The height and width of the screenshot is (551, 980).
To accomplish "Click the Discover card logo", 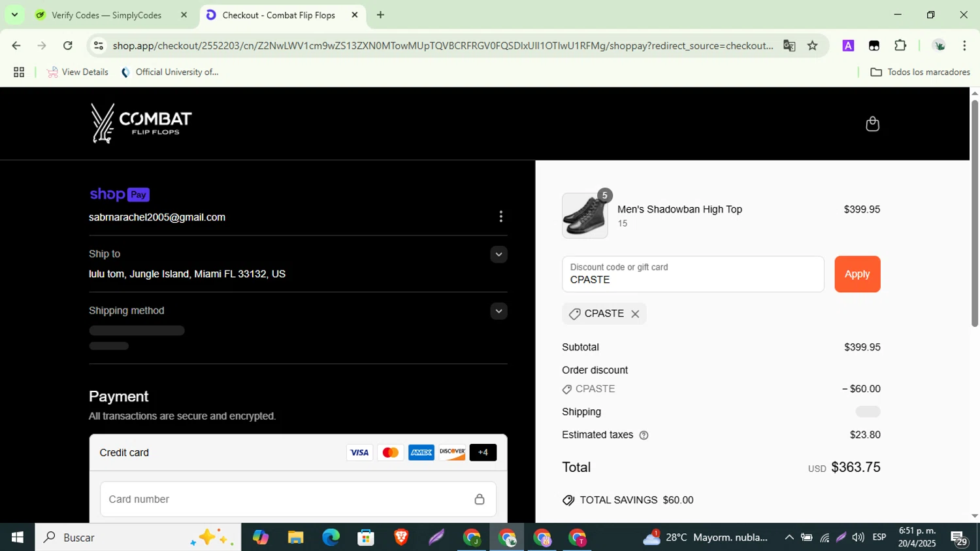I will pos(452,452).
